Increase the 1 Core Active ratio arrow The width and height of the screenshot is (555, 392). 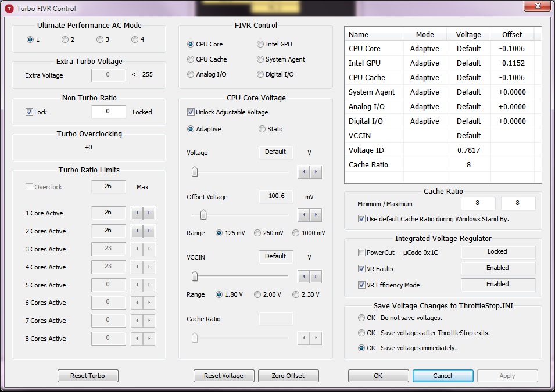(x=149, y=214)
